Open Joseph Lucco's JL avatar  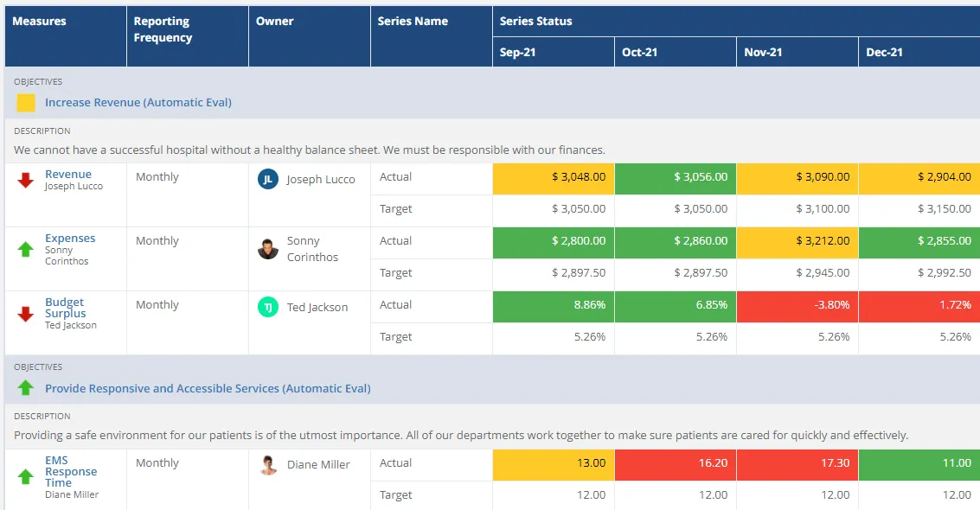click(x=267, y=180)
